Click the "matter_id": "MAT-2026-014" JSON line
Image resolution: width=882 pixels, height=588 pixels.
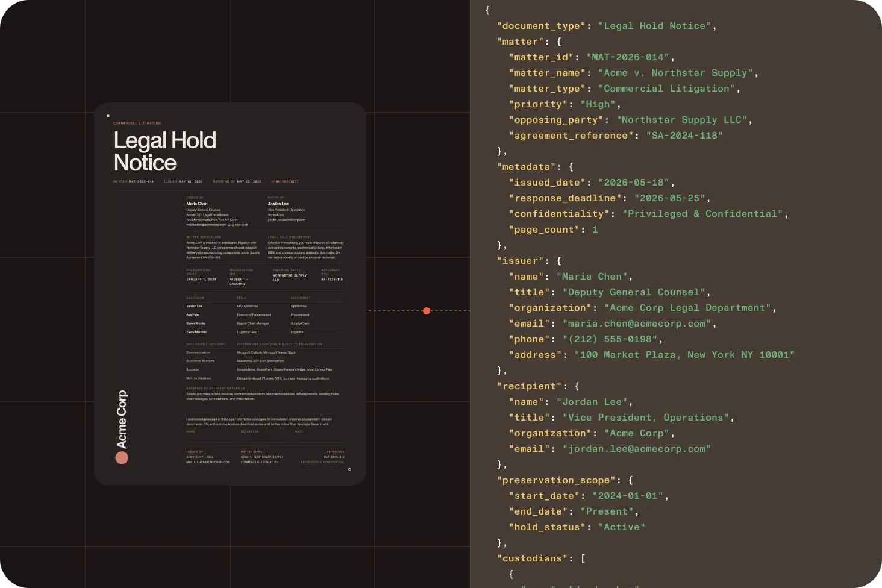click(x=592, y=57)
